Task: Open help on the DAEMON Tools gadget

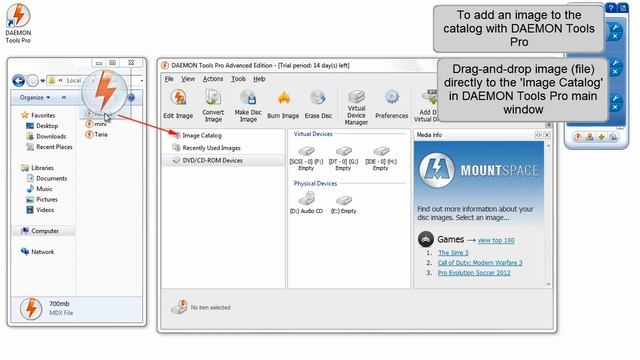Action: (611, 8)
